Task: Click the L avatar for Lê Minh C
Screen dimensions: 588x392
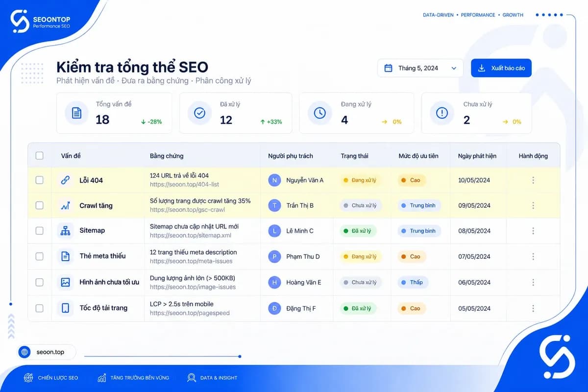Action: [x=274, y=231]
